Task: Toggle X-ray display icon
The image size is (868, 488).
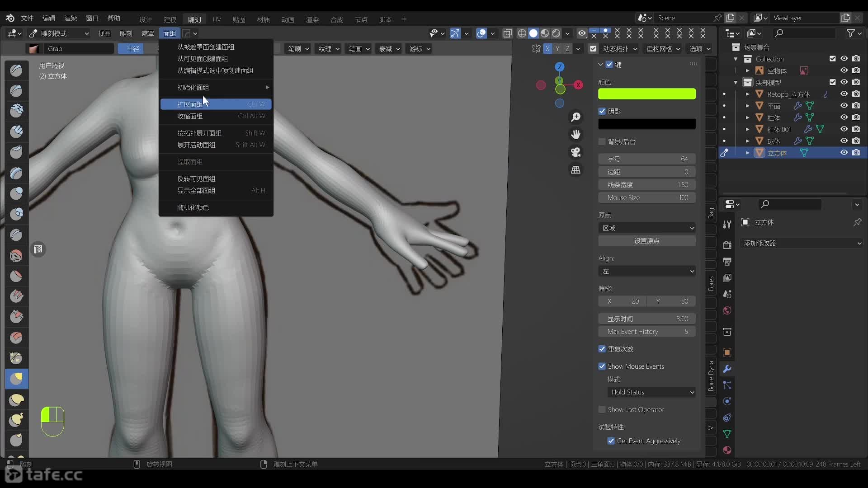Action: [x=507, y=33]
